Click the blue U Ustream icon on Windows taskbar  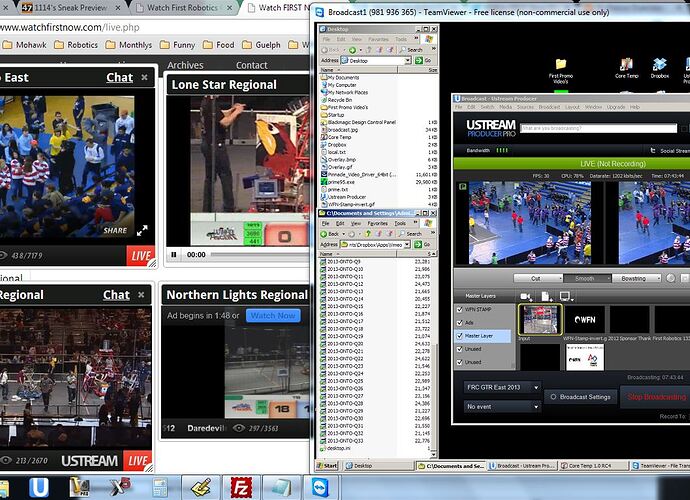click(39, 488)
